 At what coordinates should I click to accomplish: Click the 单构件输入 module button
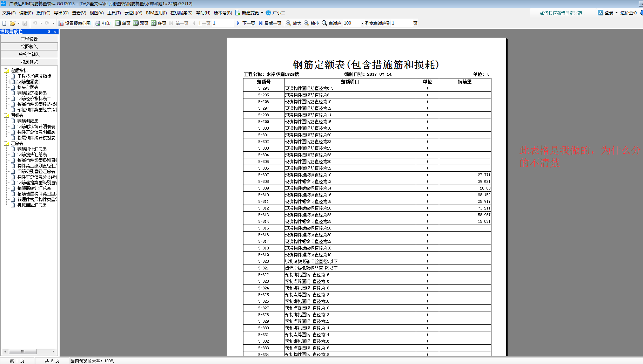tap(29, 54)
